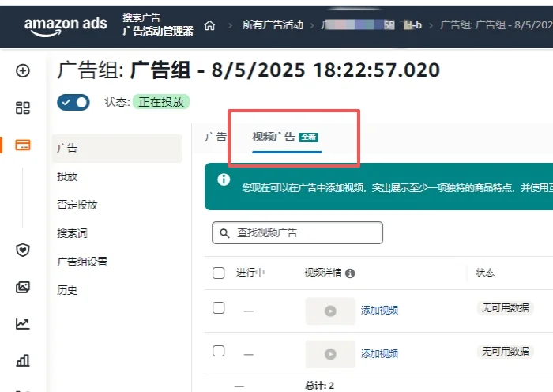This screenshot has width=553, height=392.
Task: Click info icon beside 视频详情 header
Action: (350, 273)
